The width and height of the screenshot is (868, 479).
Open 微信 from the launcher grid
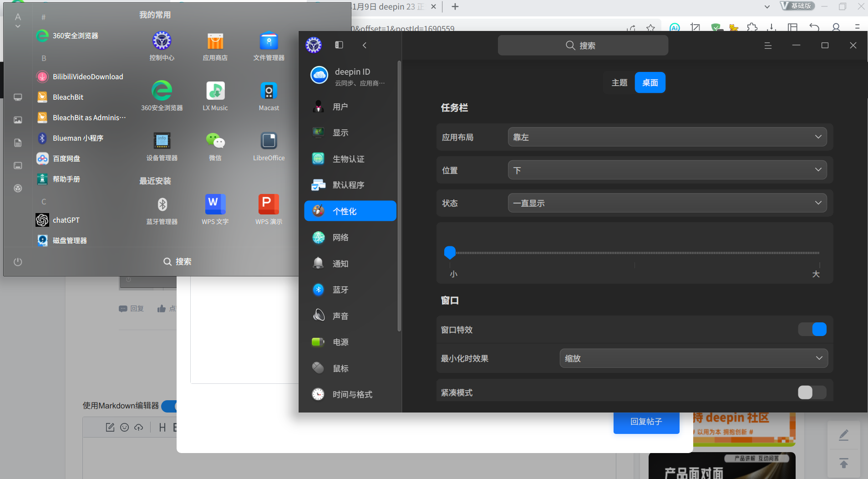[x=215, y=146]
